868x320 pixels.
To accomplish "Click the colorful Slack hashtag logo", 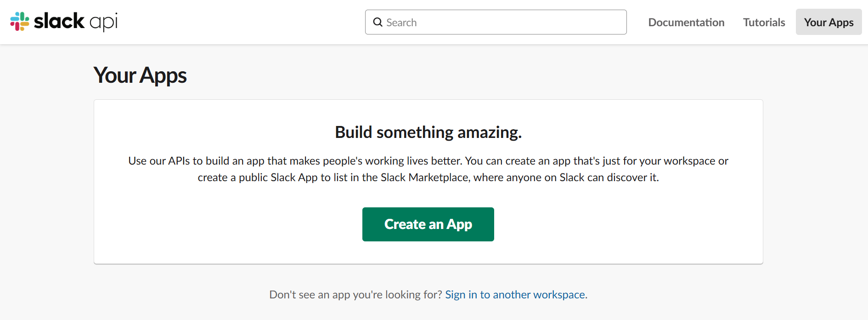I will [x=20, y=21].
